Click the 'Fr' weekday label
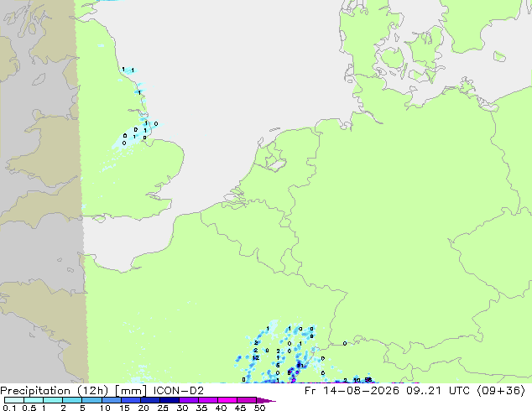 [x=310, y=391]
